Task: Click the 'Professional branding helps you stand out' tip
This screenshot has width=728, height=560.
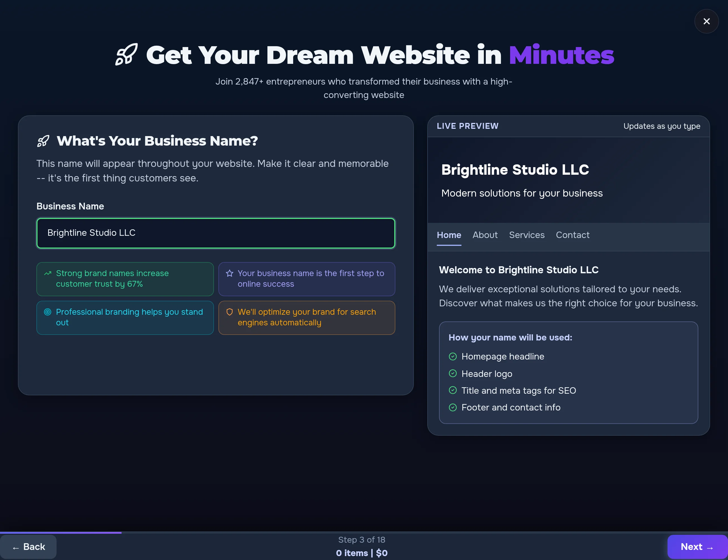Action: tap(125, 318)
